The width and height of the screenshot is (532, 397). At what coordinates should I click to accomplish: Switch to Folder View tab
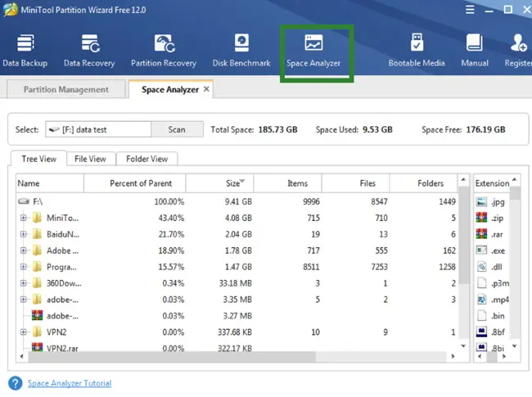point(147,159)
